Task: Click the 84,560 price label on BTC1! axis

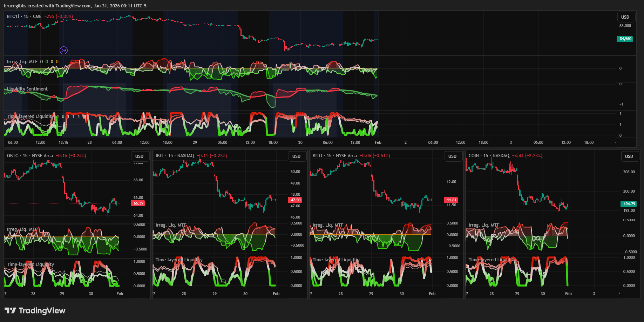Action: coord(625,39)
